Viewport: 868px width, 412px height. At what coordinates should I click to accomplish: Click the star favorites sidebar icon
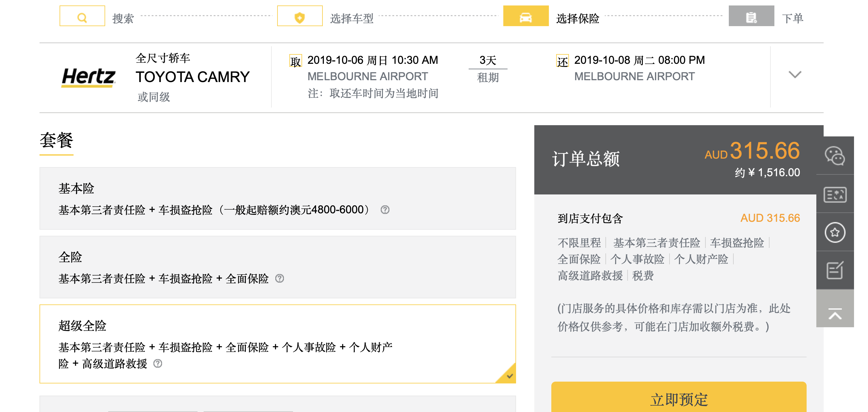click(835, 232)
